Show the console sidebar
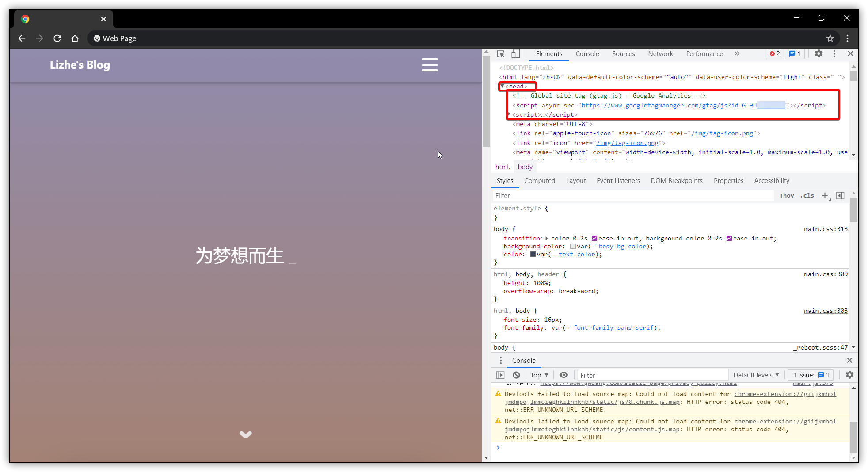 click(x=500, y=375)
